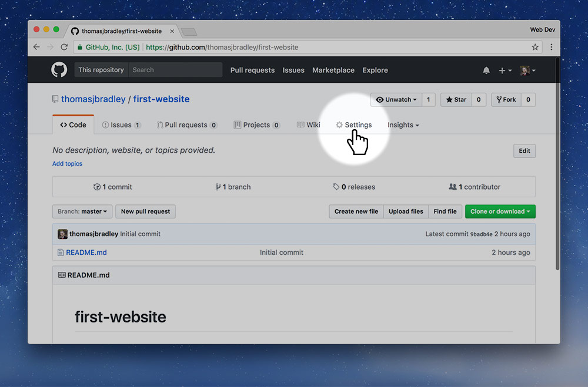Click the README.md file icon

(x=61, y=253)
